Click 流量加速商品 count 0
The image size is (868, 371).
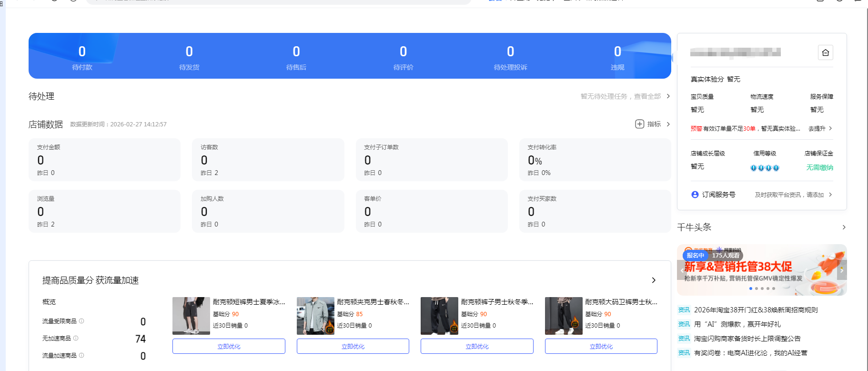point(143,356)
